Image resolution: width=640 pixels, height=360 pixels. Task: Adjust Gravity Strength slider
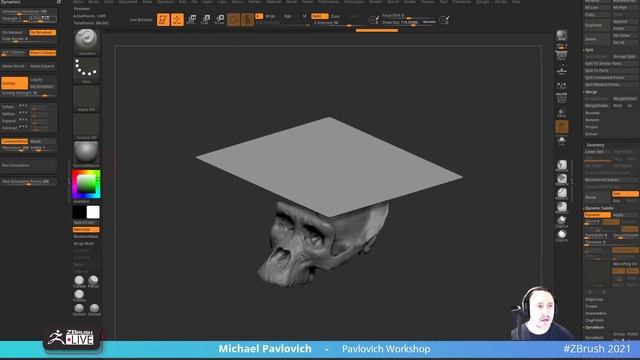[x=29, y=93]
